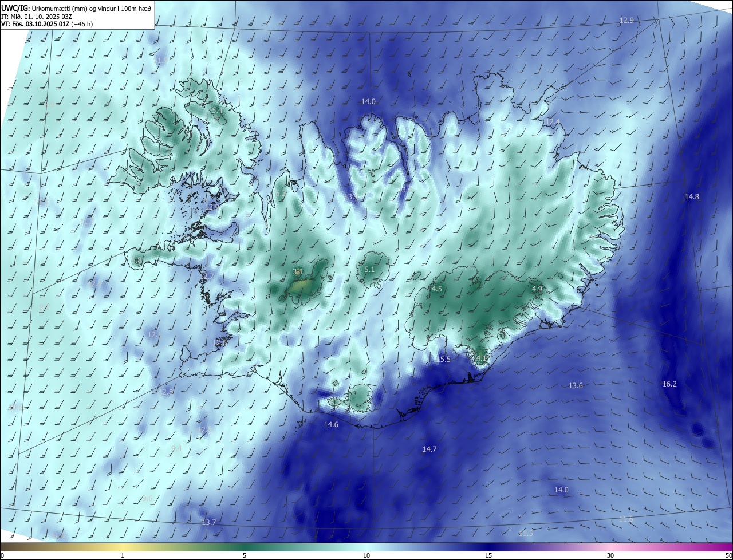Click the 1 tick on the color scale
Viewport: 733px width, 560px height.
123,555
